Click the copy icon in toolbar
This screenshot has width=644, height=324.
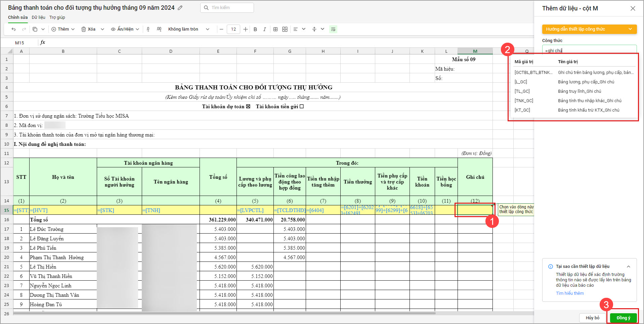35,29
